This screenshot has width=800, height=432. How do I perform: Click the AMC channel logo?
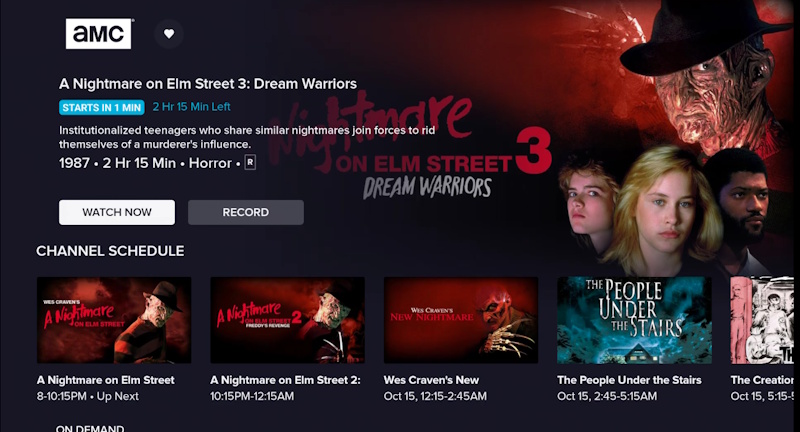tap(98, 33)
